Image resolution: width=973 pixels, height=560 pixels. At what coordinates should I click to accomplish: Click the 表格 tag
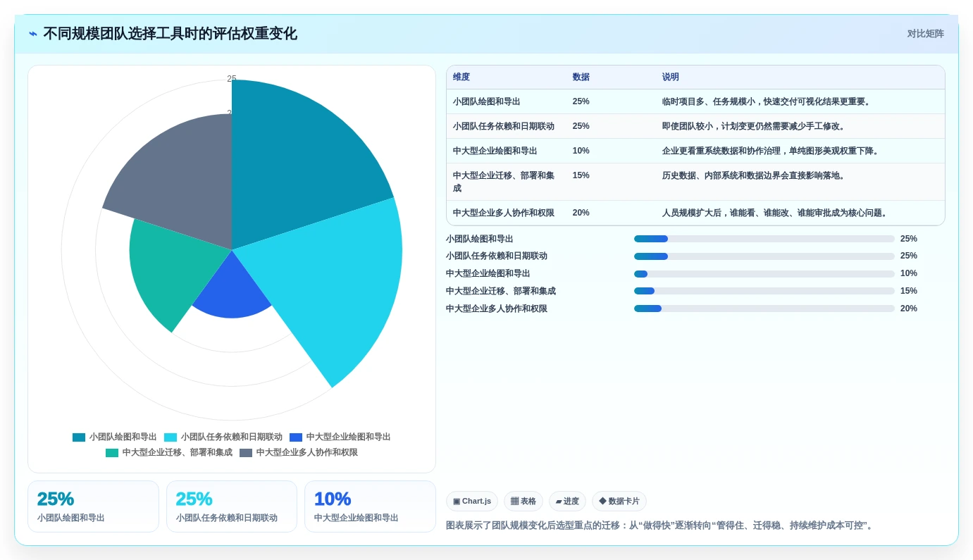coord(523,502)
